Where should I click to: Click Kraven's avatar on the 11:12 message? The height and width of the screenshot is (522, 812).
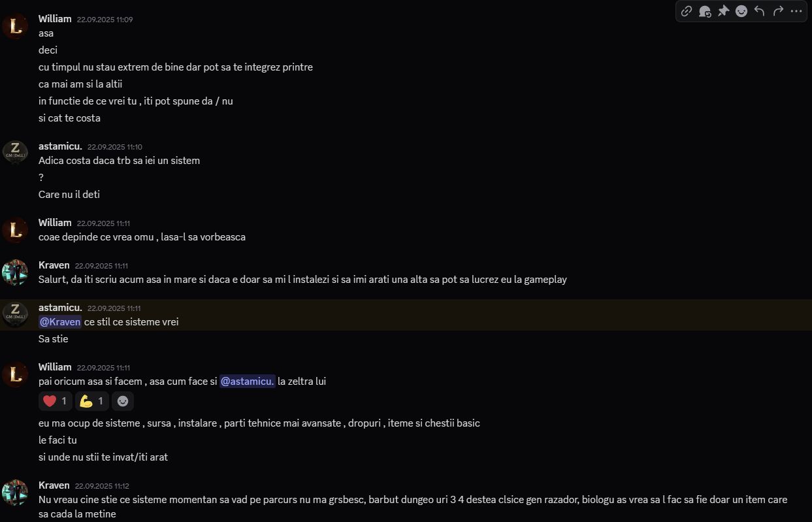pos(15,493)
